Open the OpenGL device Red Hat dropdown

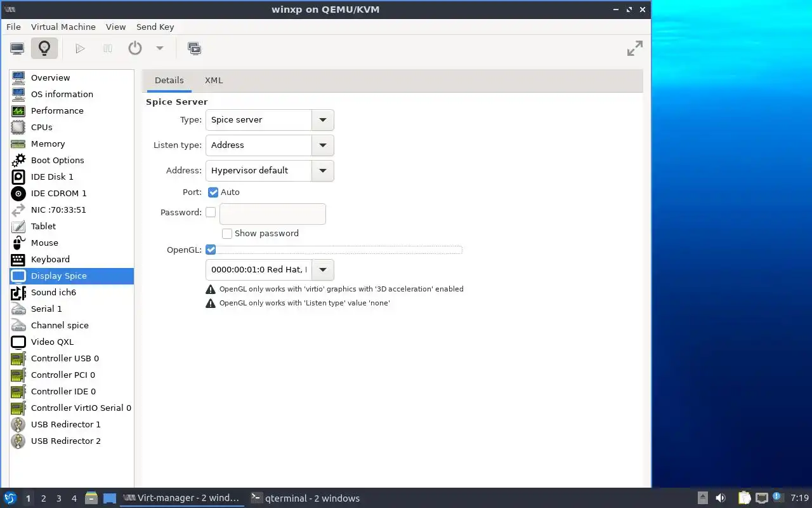(270, 269)
